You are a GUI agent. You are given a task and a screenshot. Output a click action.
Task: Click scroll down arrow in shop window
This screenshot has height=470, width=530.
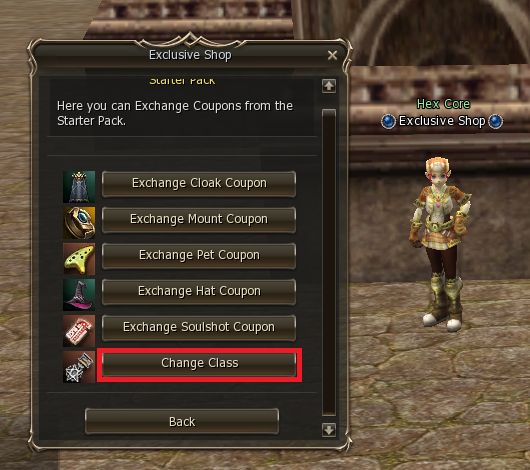tap(329, 430)
